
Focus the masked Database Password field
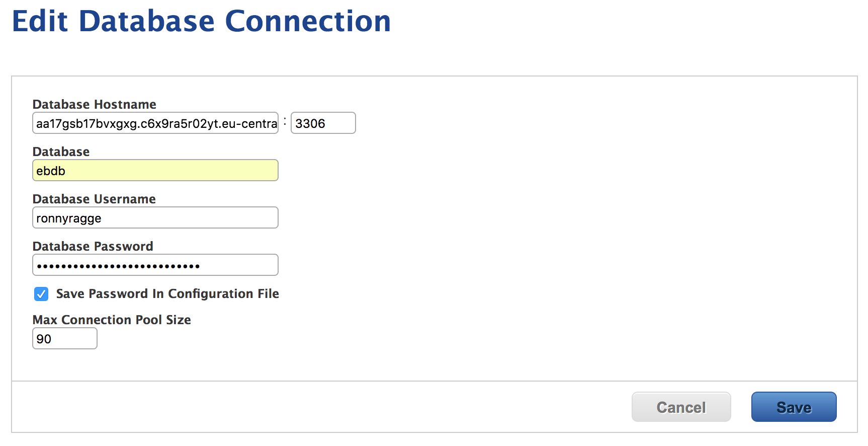click(x=155, y=265)
